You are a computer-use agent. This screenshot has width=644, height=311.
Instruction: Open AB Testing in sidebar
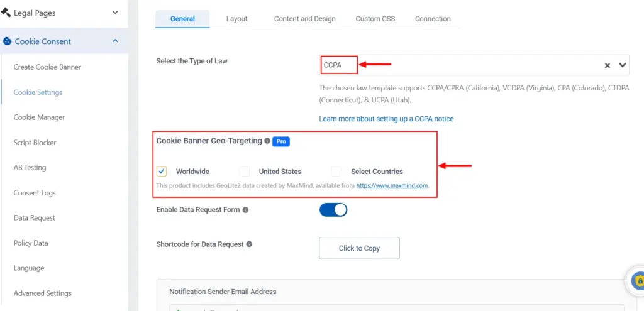(30, 167)
